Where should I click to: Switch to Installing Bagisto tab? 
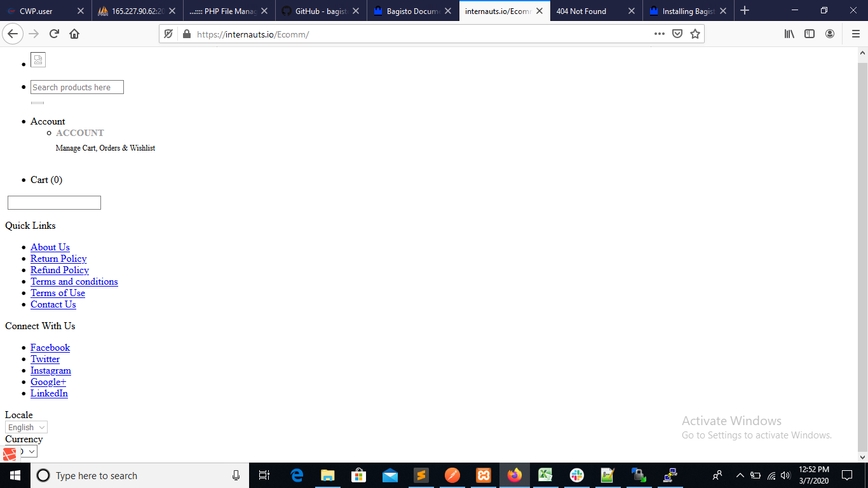coord(688,11)
